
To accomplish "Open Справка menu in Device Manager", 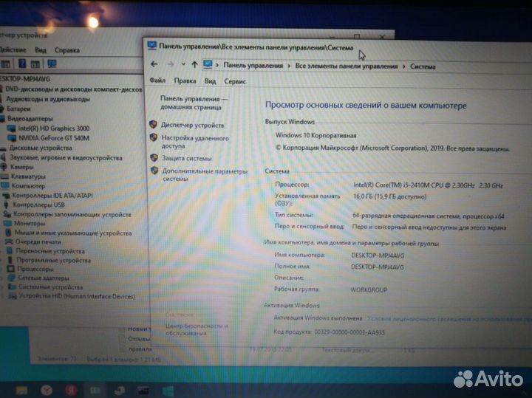I will [66, 50].
